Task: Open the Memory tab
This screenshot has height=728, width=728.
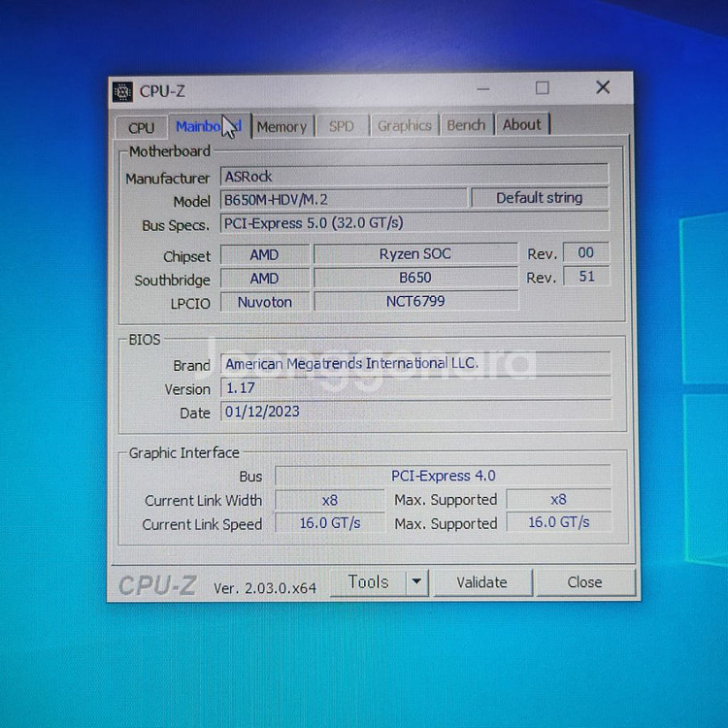Action: pos(281,126)
